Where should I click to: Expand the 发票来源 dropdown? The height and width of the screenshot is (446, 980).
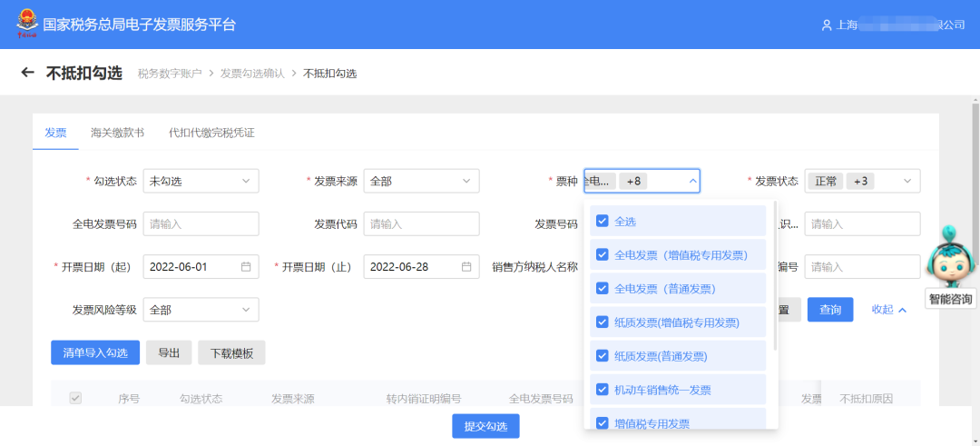click(421, 182)
